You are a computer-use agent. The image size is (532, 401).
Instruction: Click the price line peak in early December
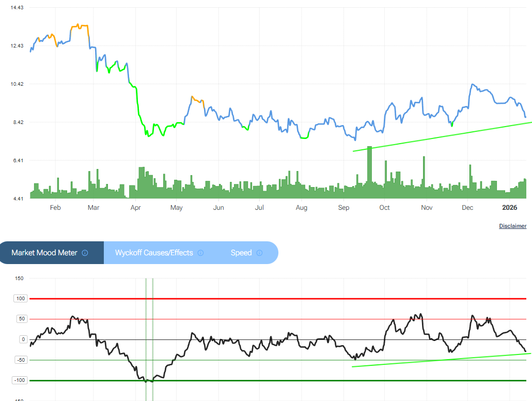tap(473, 84)
